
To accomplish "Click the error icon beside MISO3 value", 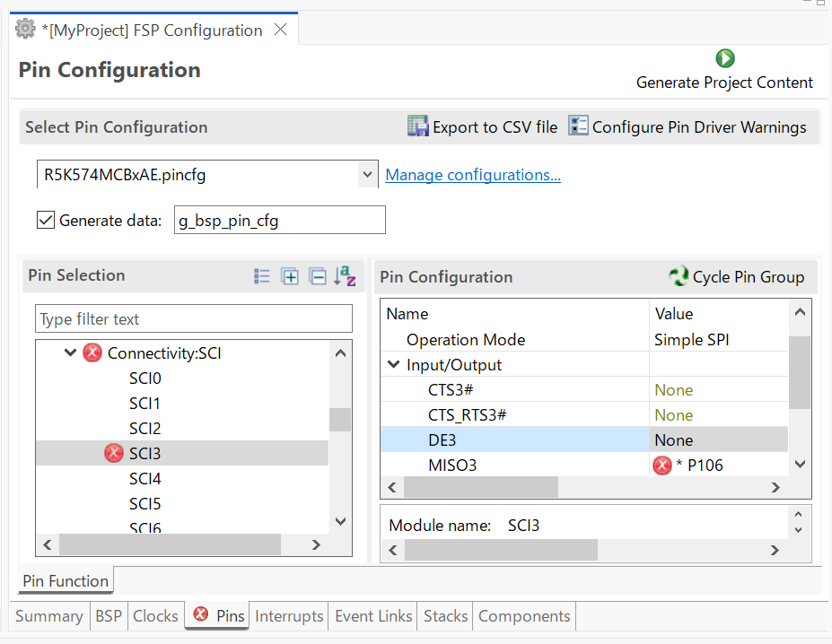I will (662, 466).
